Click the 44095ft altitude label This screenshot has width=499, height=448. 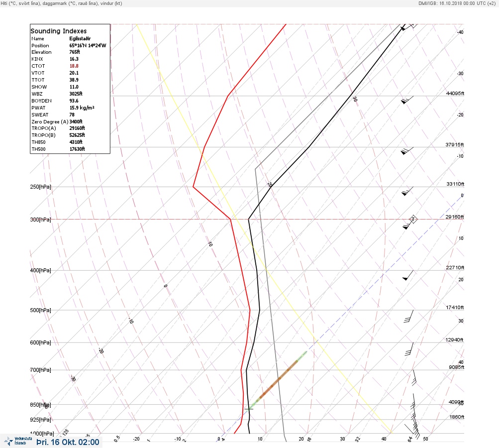[455, 93]
